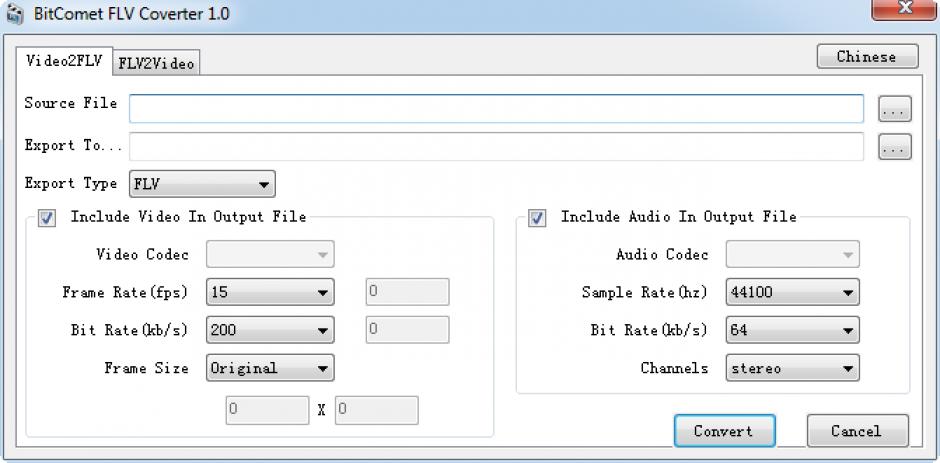940x463 pixels.
Task: Switch language with the Chinese button
Action: [x=867, y=56]
